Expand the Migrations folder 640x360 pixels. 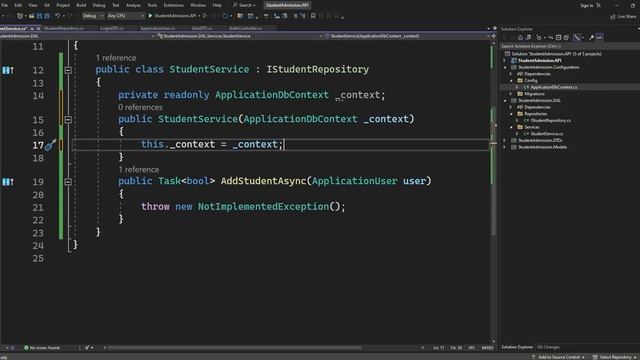tap(511, 94)
